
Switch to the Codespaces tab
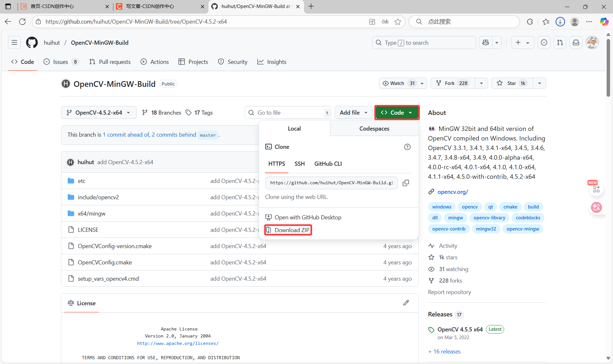point(374,129)
